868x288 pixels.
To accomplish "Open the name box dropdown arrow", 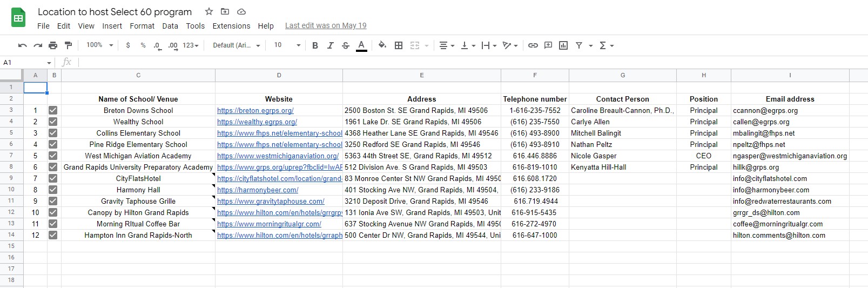I will click(x=49, y=63).
